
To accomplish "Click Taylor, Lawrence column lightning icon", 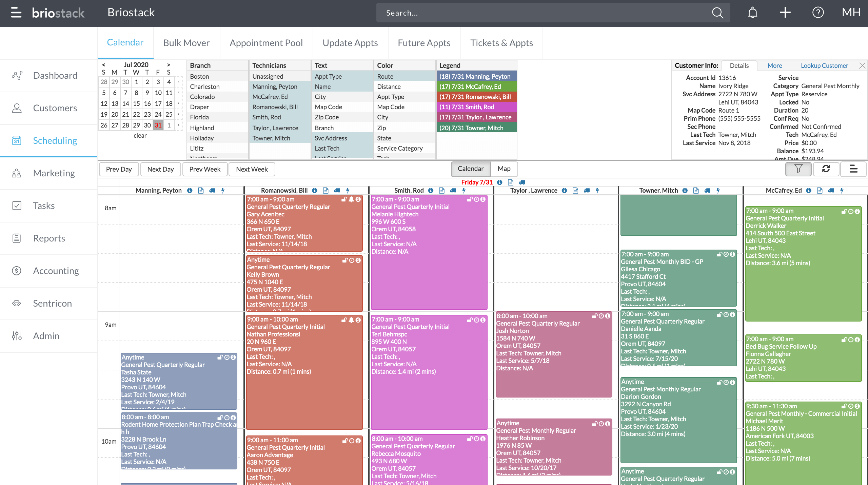I will pos(597,190).
